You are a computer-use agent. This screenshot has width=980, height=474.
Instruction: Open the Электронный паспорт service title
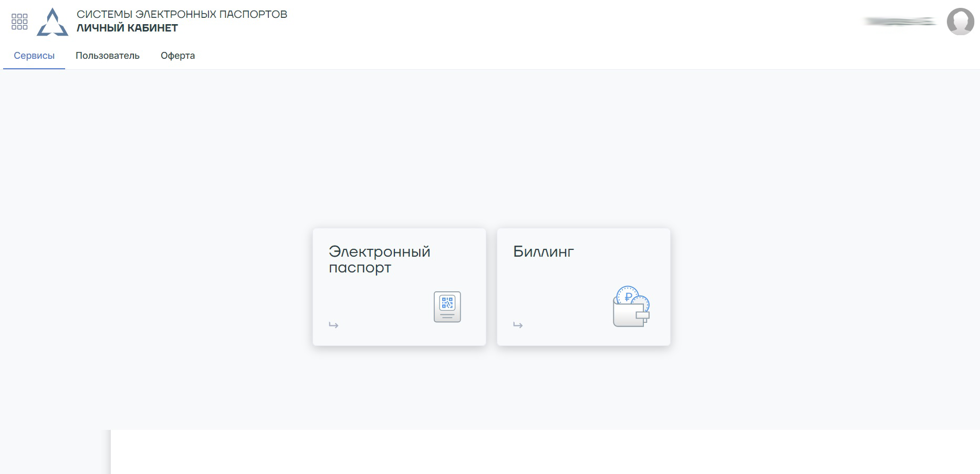tap(379, 259)
